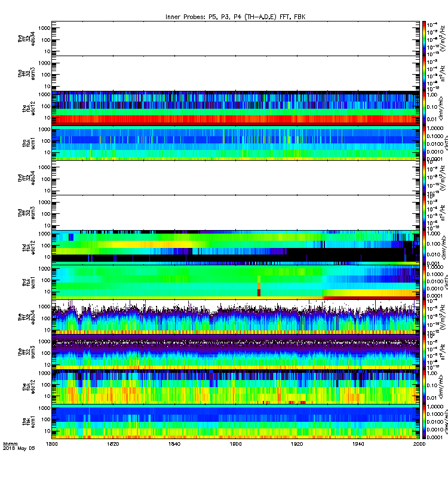The image size is (448, 478).
Task: Click the '2018 May 05' date label
Action: [x=19, y=449]
